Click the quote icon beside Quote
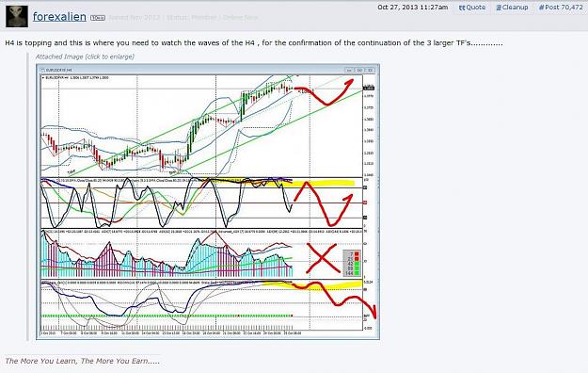This screenshot has width=588, height=373. tap(462, 8)
